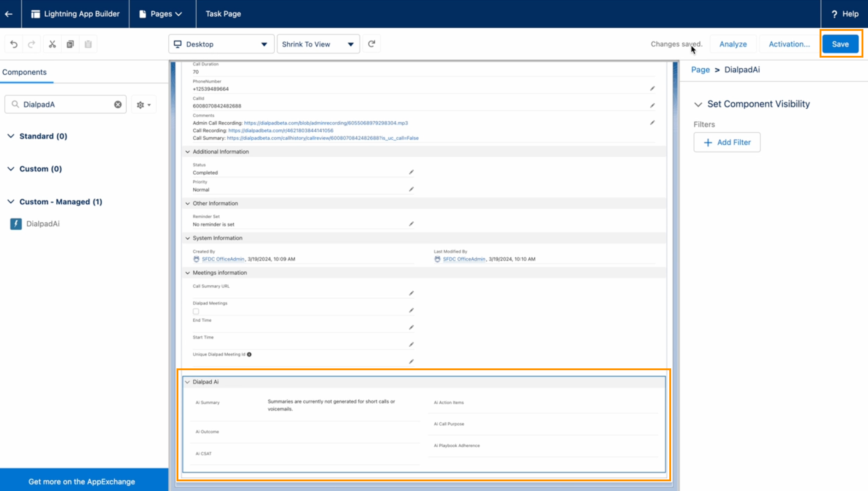Save the page
Image resolution: width=868 pixels, height=491 pixels.
click(840, 44)
